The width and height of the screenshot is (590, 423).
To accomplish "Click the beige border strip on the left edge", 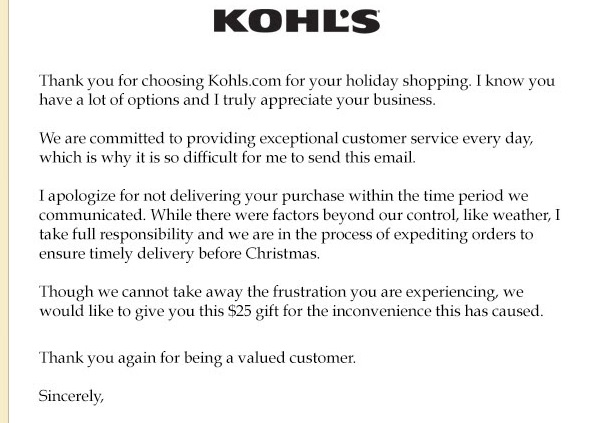I will pyautogui.click(x=4, y=212).
